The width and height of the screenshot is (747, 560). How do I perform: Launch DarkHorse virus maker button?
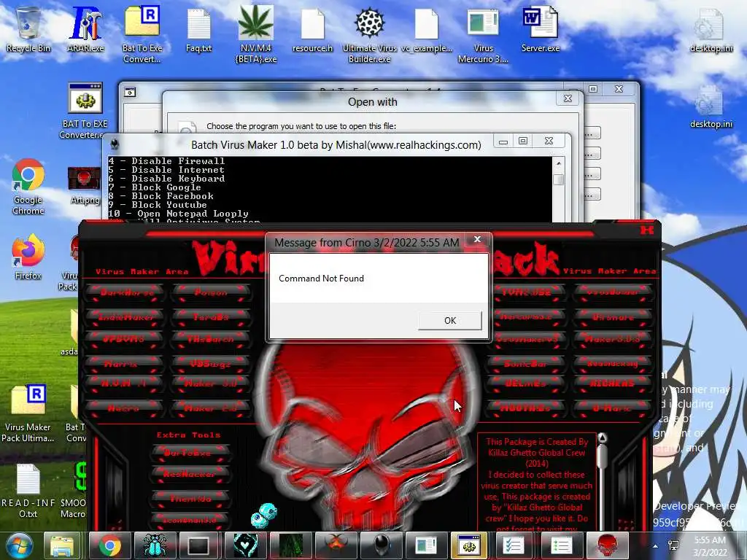point(125,292)
